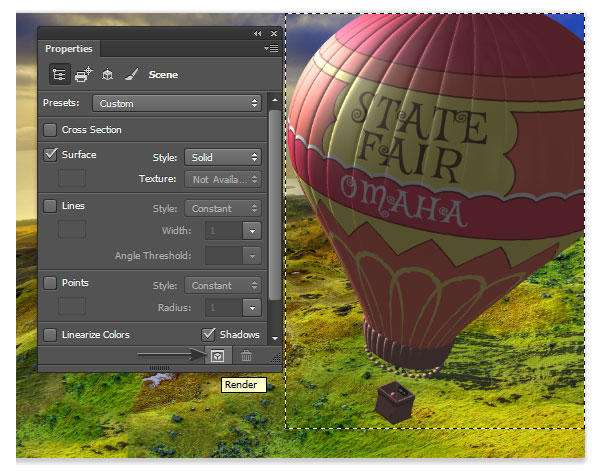This screenshot has height=471, width=600.
Task: Collapse the panel with the double-arrow icon
Action: [258, 34]
